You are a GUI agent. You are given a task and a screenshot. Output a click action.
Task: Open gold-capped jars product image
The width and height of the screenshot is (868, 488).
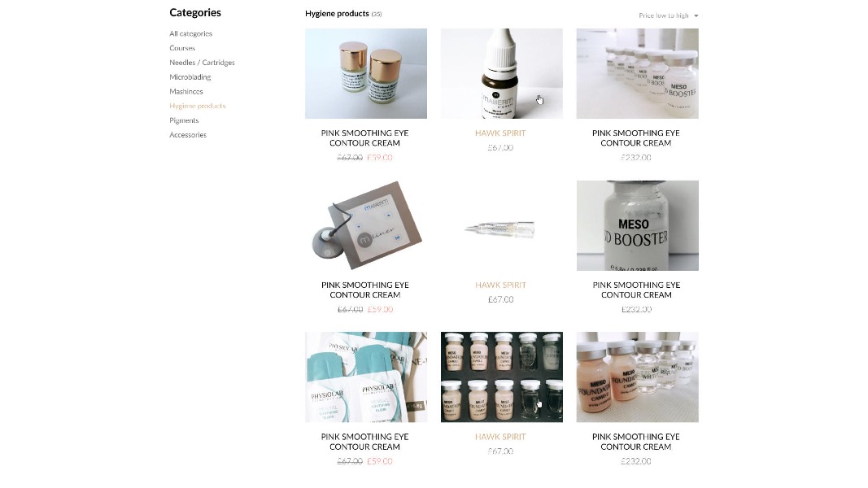click(x=366, y=73)
